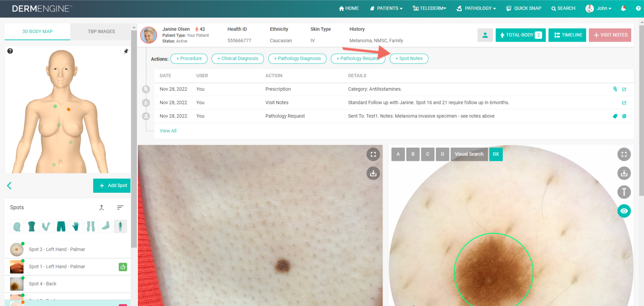Add a Procedure action
Viewport: 644px width, 306px height.
click(x=189, y=58)
